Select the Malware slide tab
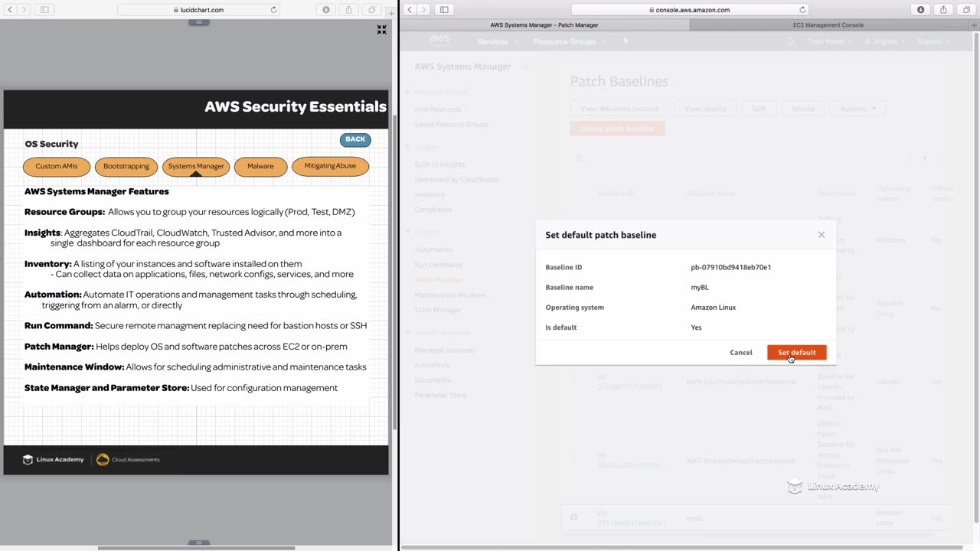 tap(260, 166)
